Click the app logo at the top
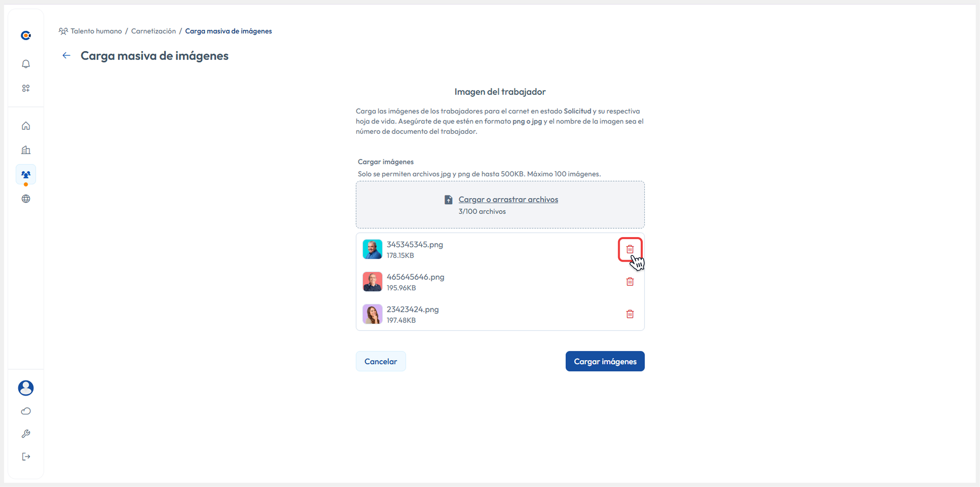This screenshot has height=487, width=980. tap(25, 35)
